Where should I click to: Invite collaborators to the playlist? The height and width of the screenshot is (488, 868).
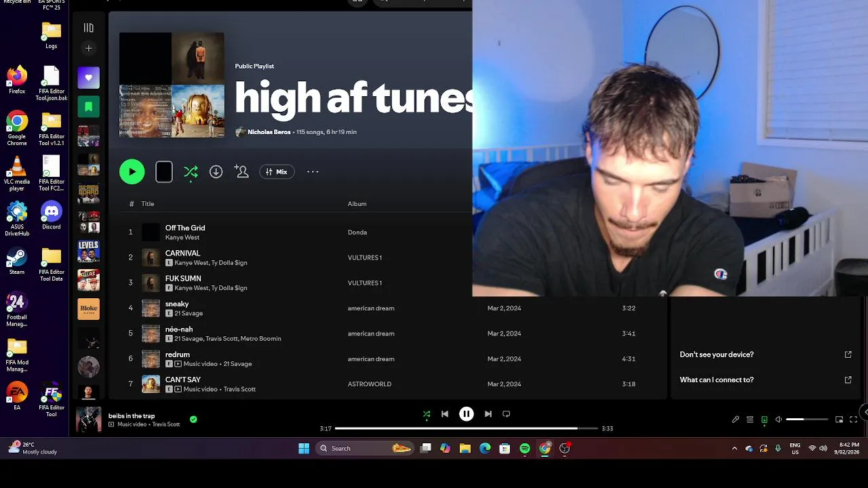tap(241, 171)
